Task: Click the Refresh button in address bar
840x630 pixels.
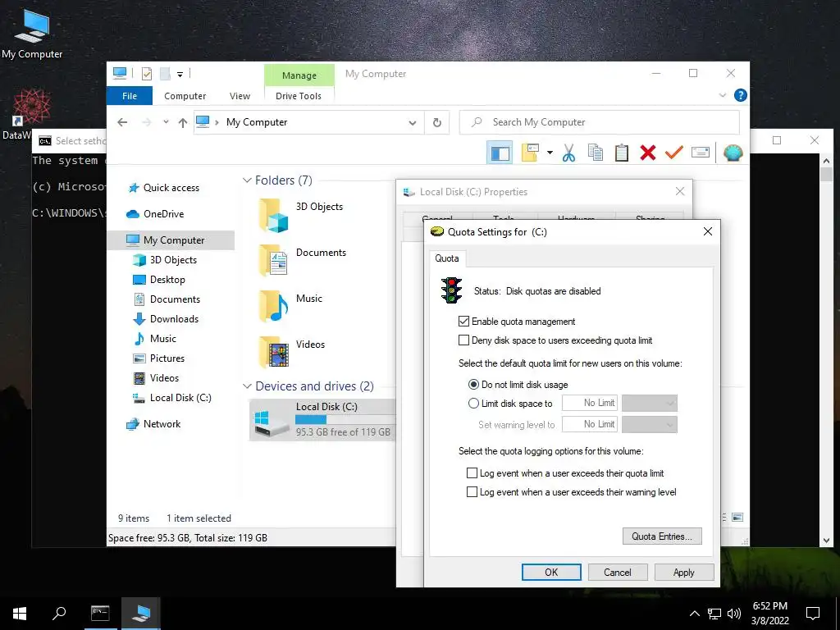Action: point(437,123)
